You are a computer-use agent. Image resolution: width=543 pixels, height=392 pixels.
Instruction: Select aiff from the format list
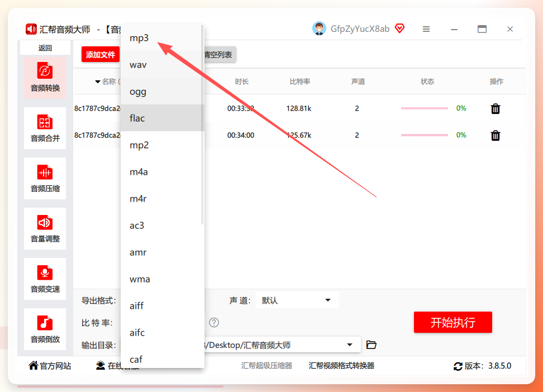pos(161,306)
